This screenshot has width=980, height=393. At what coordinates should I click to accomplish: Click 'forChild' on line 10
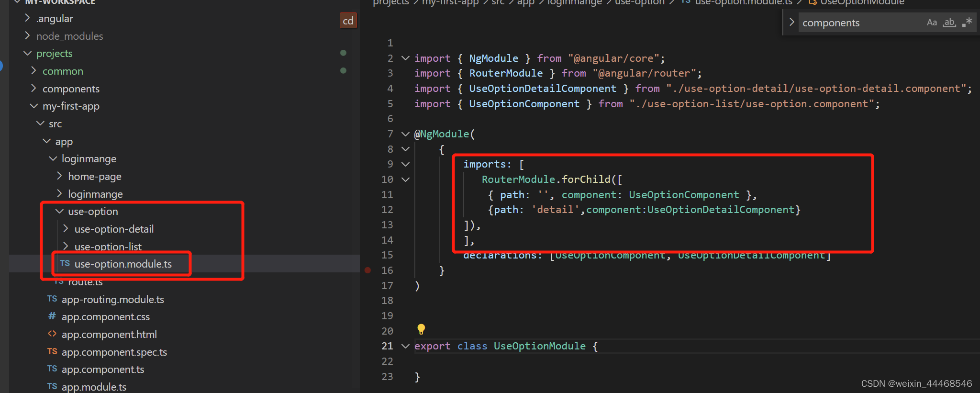(x=586, y=180)
